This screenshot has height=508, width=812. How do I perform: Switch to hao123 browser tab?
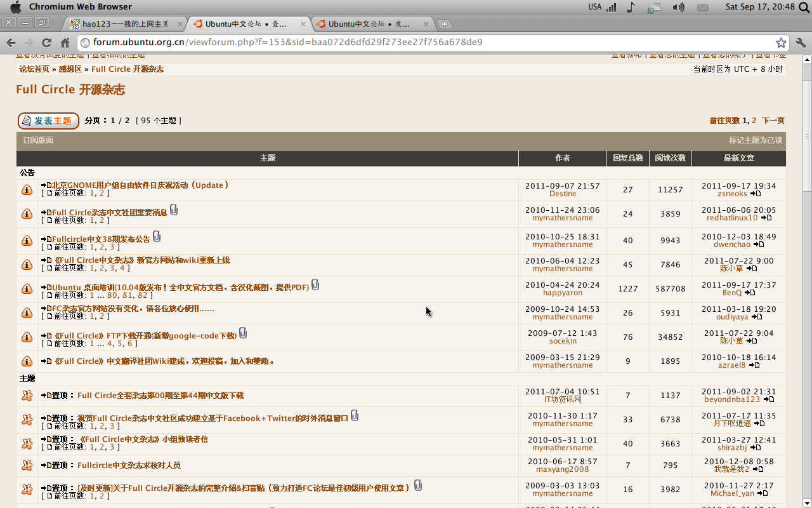click(125, 24)
